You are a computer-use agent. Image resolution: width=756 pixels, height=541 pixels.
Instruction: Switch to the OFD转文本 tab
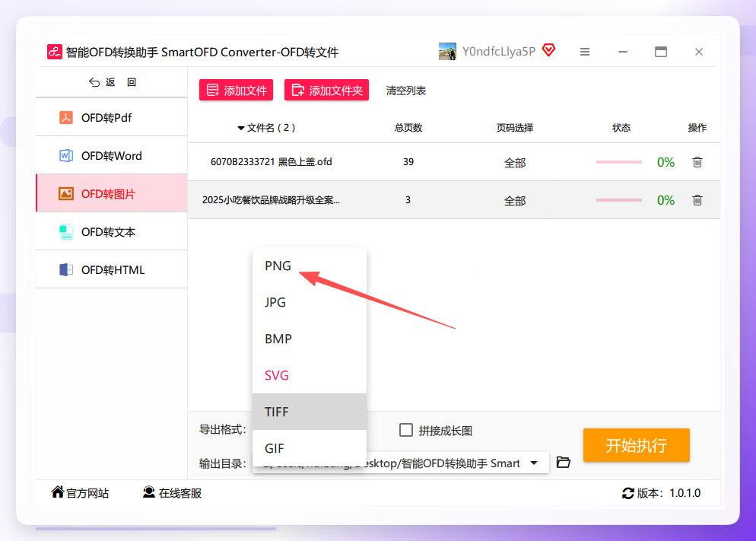(112, 232)
